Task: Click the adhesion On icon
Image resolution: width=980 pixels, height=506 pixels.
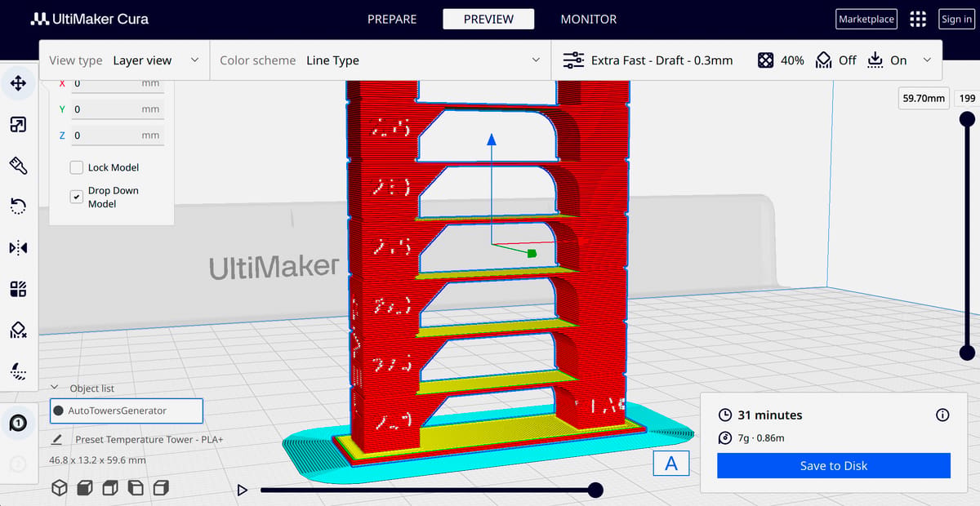Action: [875, 60]
